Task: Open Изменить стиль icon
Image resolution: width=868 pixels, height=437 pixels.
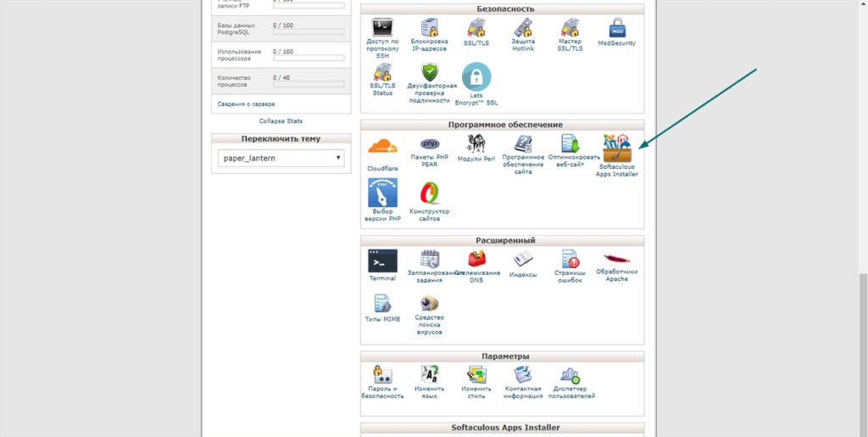Action: coord(476,375)
